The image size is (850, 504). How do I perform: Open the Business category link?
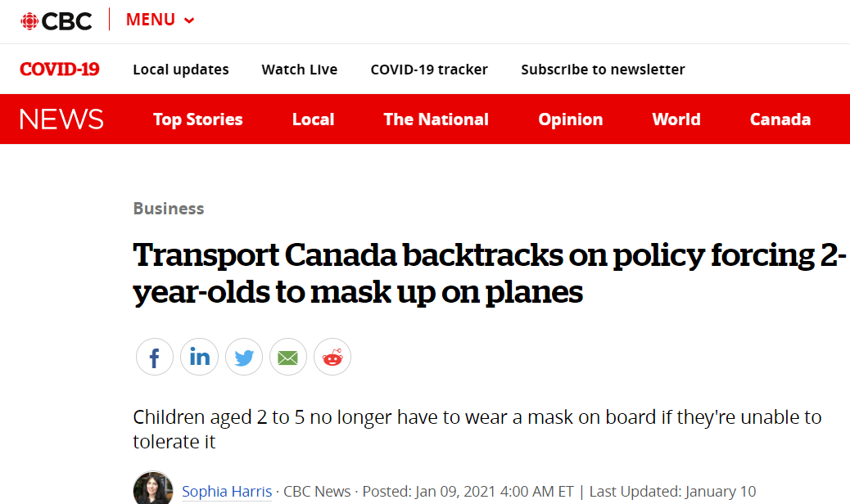169,209
